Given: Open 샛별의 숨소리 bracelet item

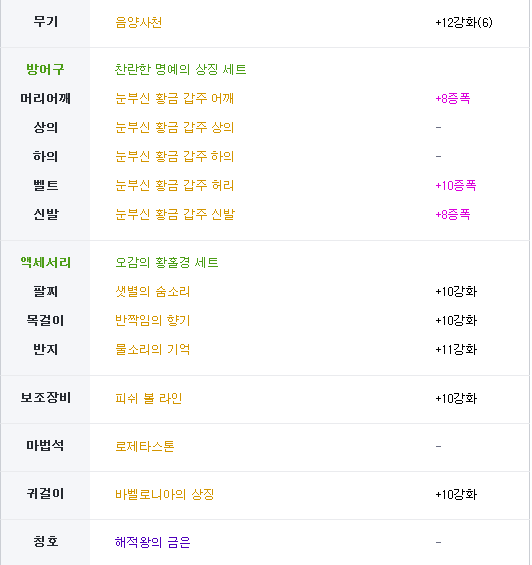Looking at the screenshot, I should [152, 291].
